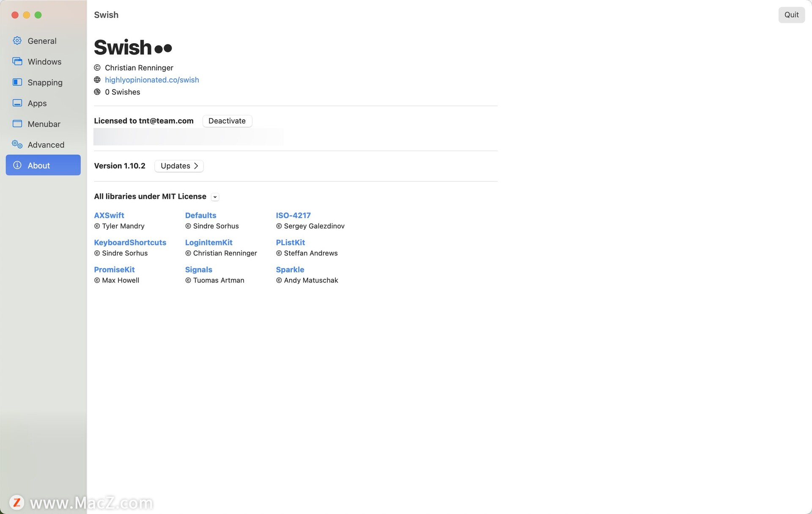Click PromiseKit library link

pyautogui.click(x=114, y=269)
